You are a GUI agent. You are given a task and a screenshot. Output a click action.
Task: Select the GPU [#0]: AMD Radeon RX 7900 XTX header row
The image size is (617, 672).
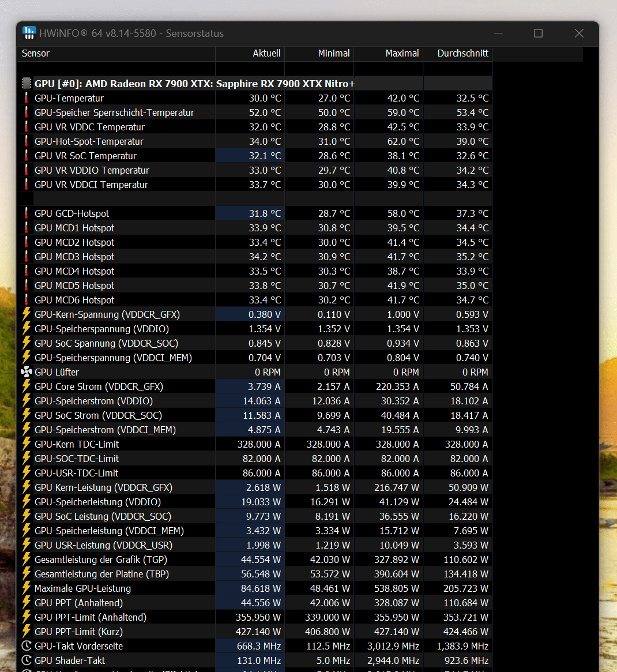(255, 84)
